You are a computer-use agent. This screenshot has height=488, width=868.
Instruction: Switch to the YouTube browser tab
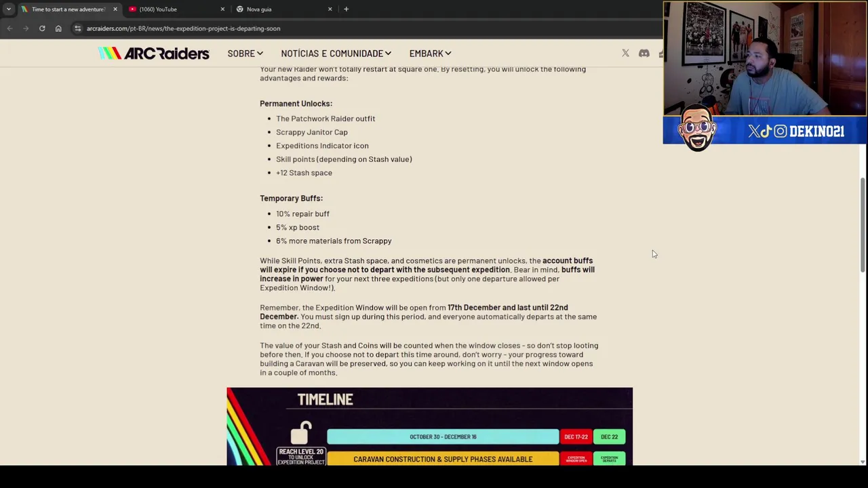tap(176, 9)
